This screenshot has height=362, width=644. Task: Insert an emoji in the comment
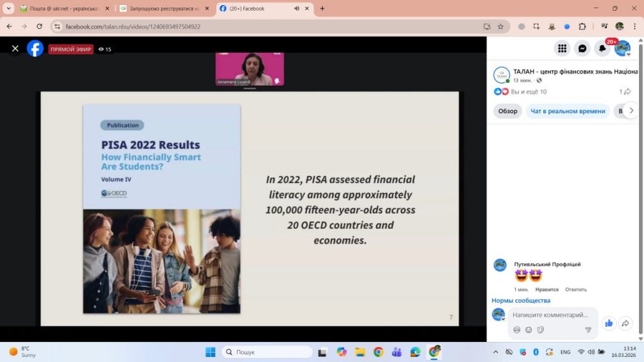click(528, 330)
